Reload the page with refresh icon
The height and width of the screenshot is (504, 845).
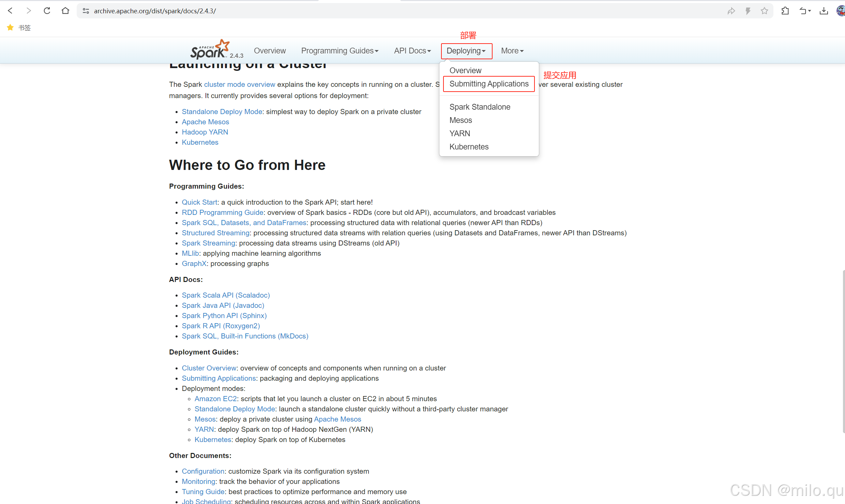(47, 11)
